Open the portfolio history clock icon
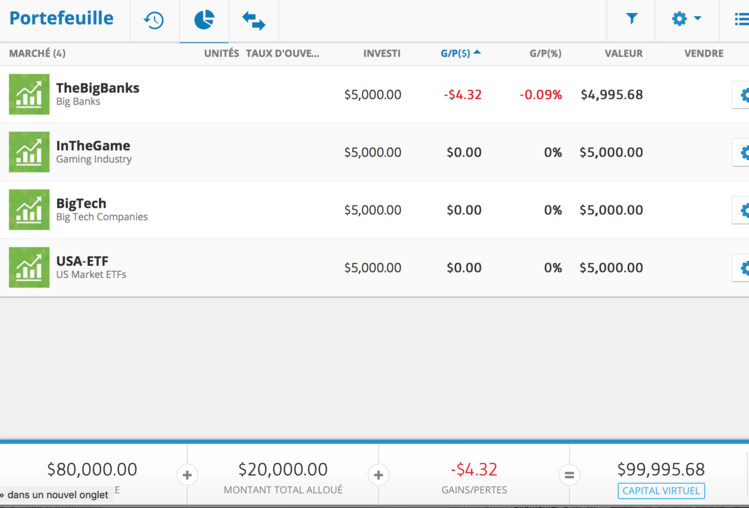Viewport: 749px width, 508px height. coord(154,20)
